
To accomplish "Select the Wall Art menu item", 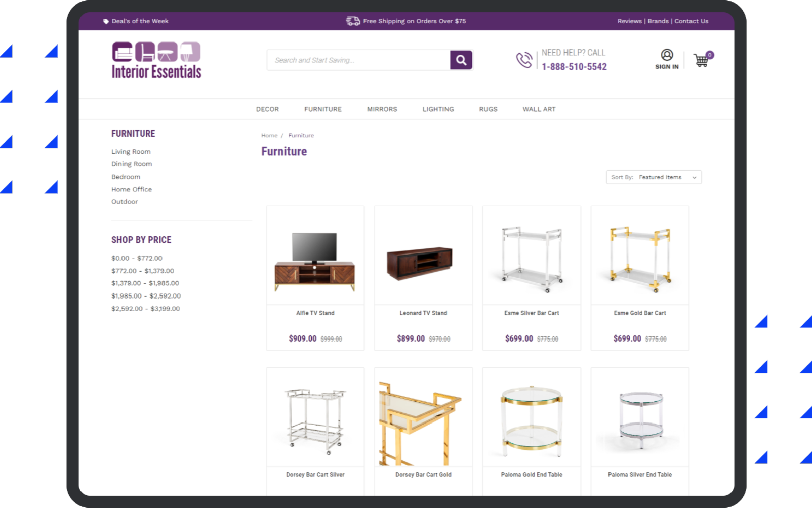I will [539, 109].
